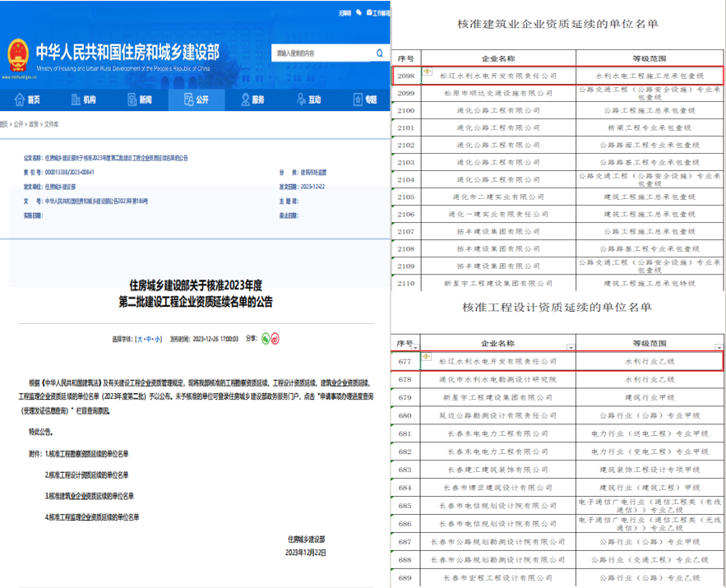Open attachment 4 核准工程监理企业资质延续的单位名单
726x588 pixels.
[91, 517]
